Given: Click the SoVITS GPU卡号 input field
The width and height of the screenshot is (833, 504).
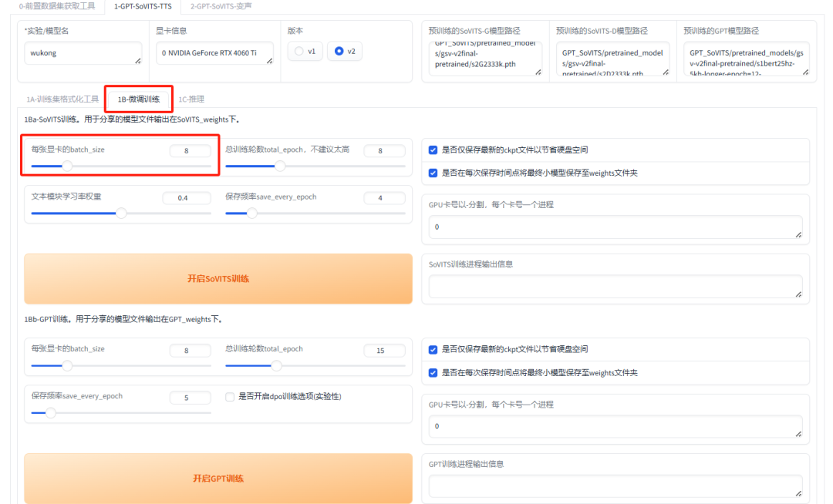Looking at the screenshot, I should pyautogui.click(x=615, y=227).
